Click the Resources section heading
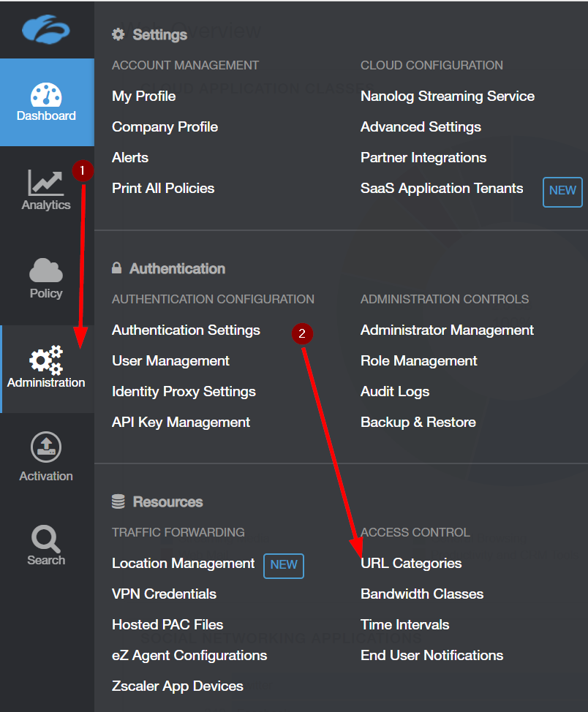588x712 pixels. pyautogui.click(x=167, y=501)
